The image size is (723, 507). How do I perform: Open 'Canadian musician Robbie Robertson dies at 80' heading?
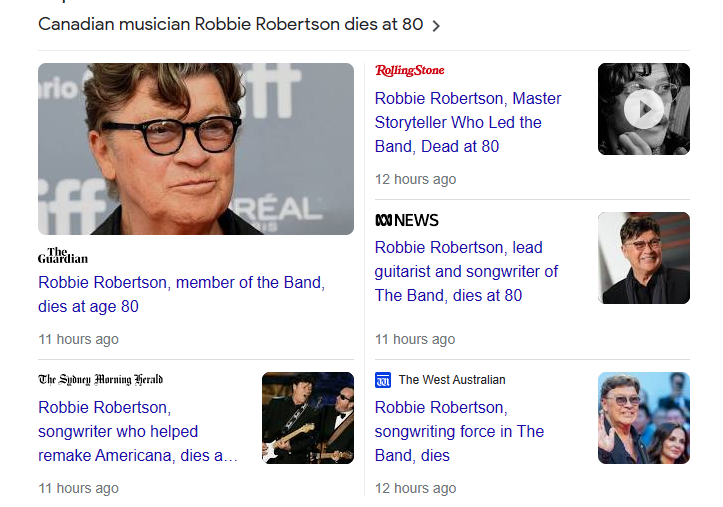(230, 24)
